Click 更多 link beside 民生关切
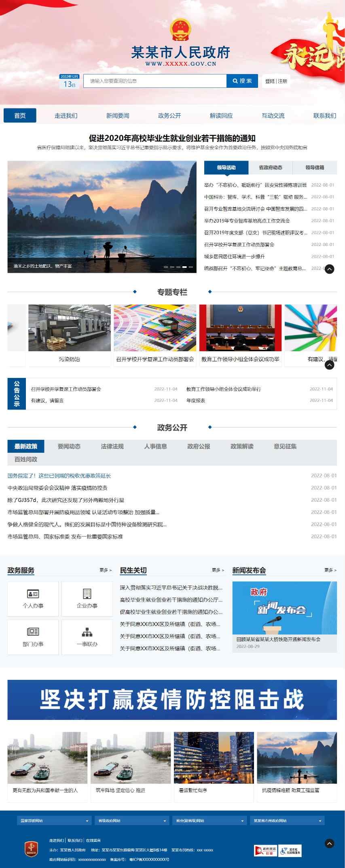The height and width of the screenshot is (868, 345). 218,570
